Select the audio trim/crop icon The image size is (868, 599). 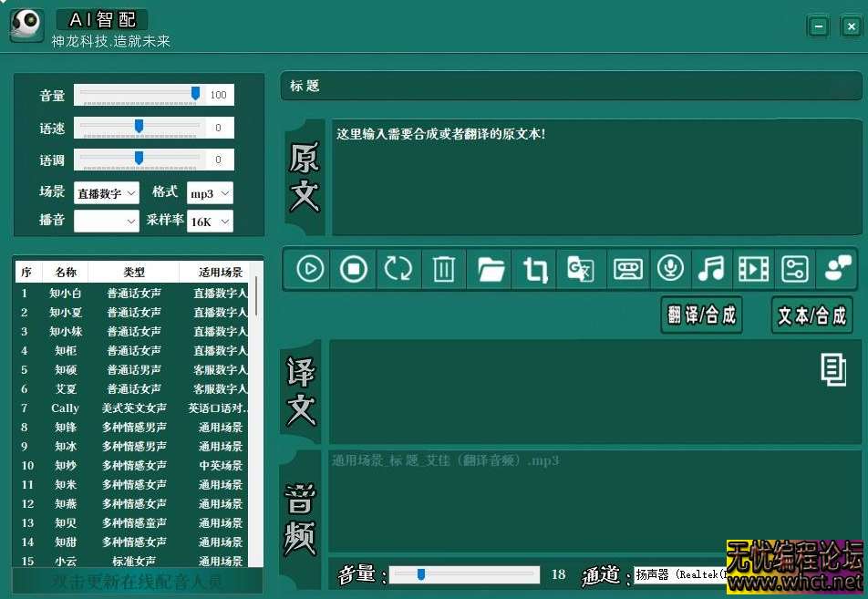pos(535,269)
